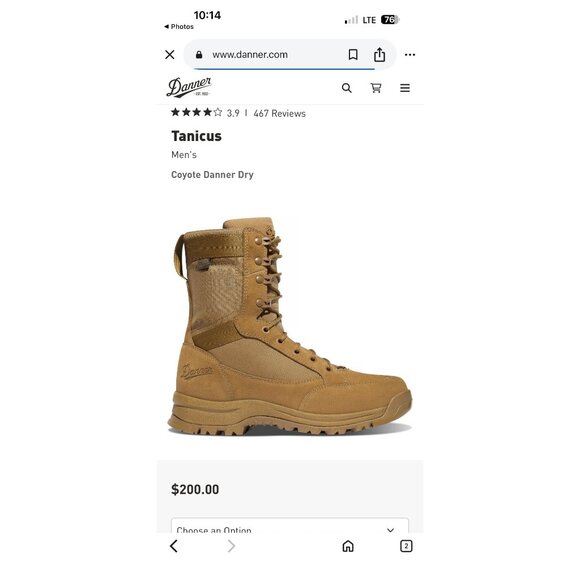Expand the Choose an Option dropdown

point(290,525)
